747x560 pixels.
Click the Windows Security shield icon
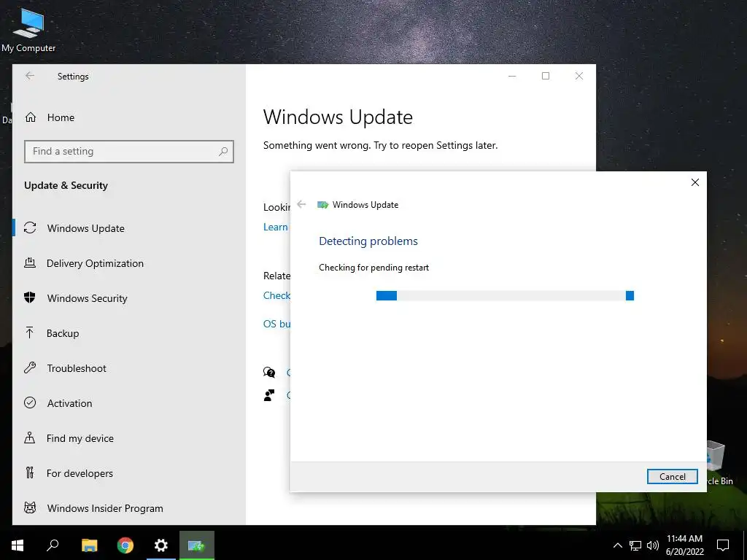coord(29,297)
